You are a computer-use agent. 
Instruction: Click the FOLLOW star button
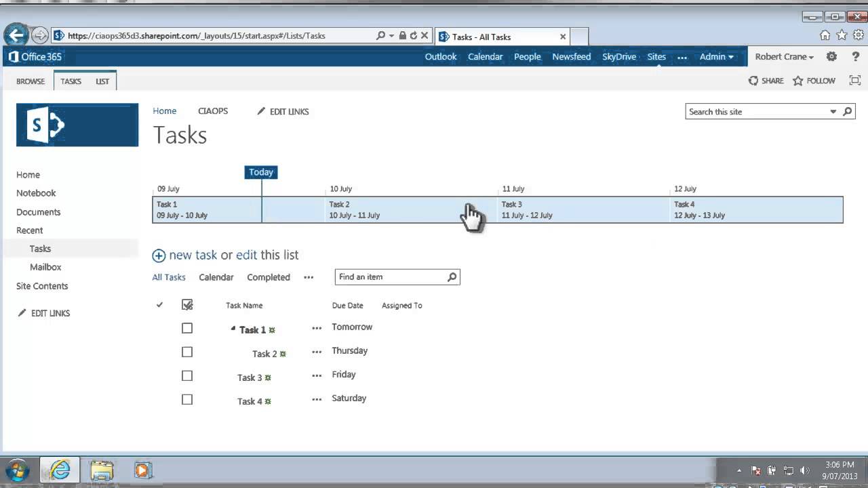tap(814, 81)
